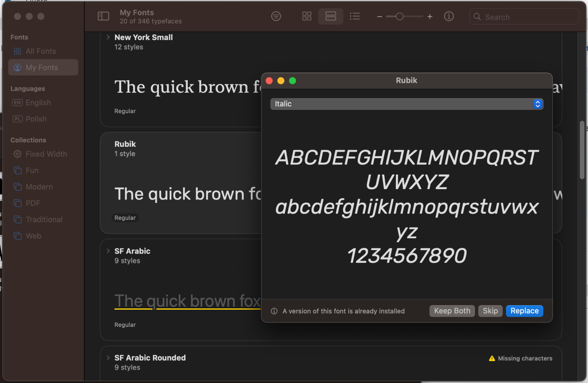Image resolution: width=588 pixels, height=383 pixels.
Task: Adjust the preview size slider
Action: [x=401, y=16]
